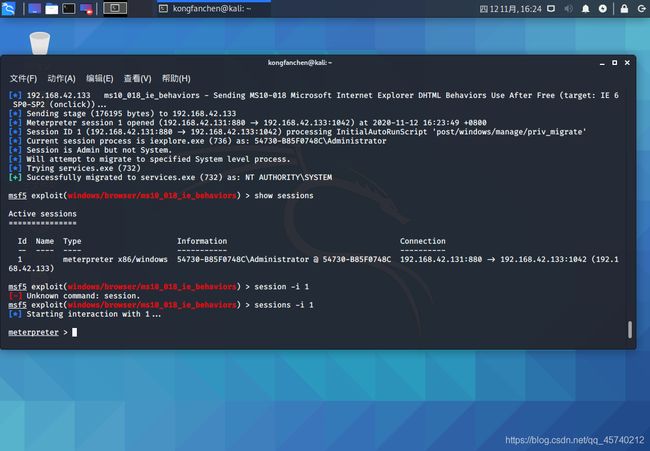Screen dimensions: 650x451
Task: Click the meterpreter prompt cursor
Action: (x=75, y=332)
